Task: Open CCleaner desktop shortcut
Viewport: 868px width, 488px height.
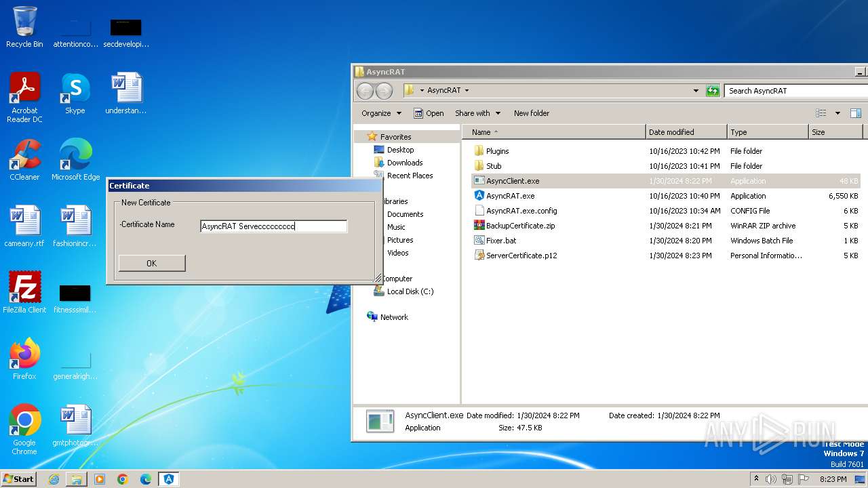Action: point(24,160)
